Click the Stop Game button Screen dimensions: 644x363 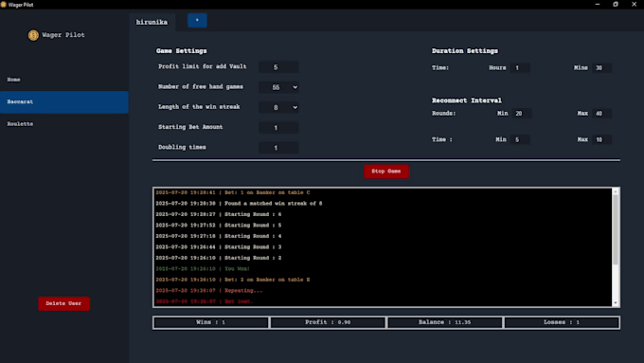click(386, 172)
